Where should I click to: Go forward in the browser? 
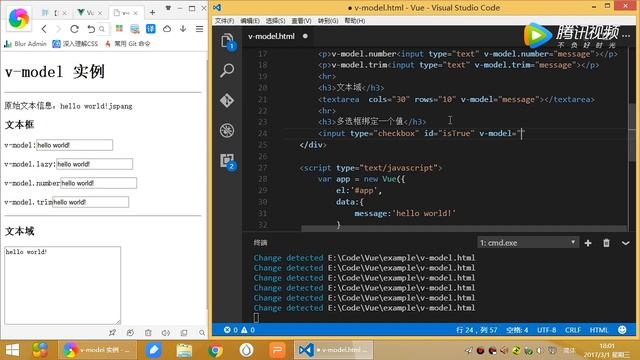tap(58, 29)
